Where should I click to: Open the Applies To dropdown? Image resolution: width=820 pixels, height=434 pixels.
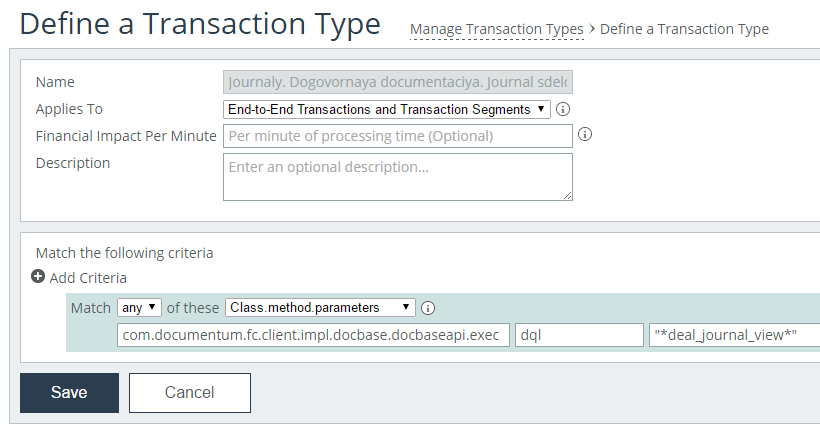coord(386,109)
